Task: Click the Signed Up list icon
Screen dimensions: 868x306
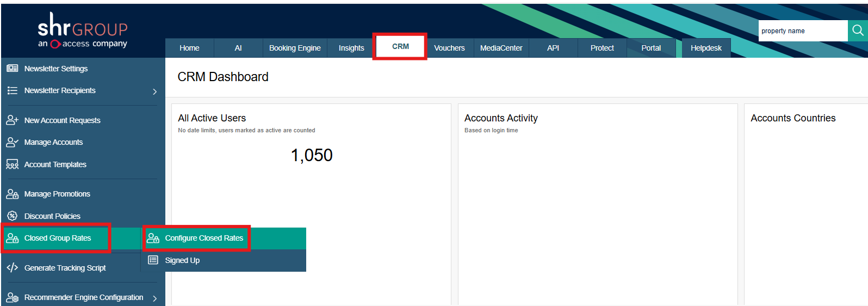Action: point(153,260)
